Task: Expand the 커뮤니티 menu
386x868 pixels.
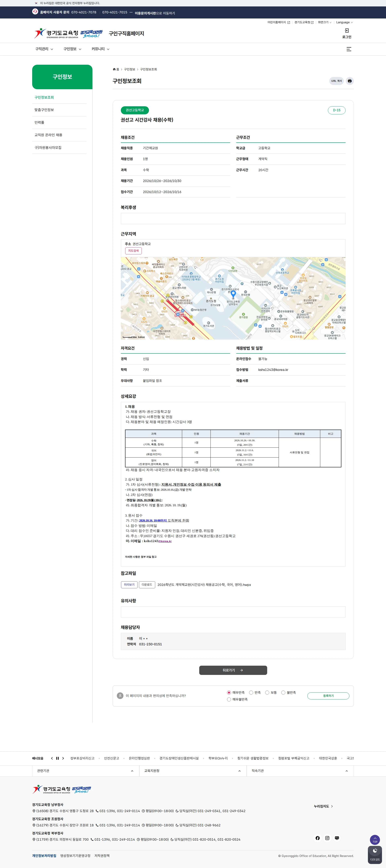Action: coord(101,49)
